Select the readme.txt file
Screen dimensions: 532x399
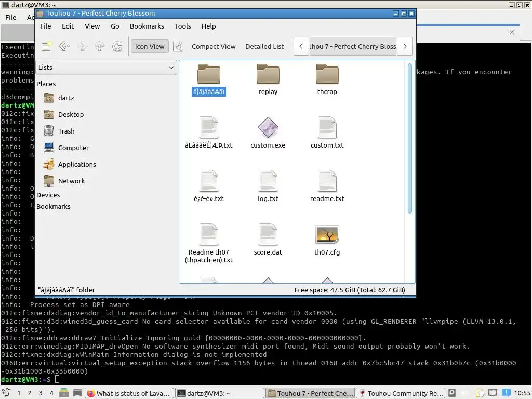point(327,187)
